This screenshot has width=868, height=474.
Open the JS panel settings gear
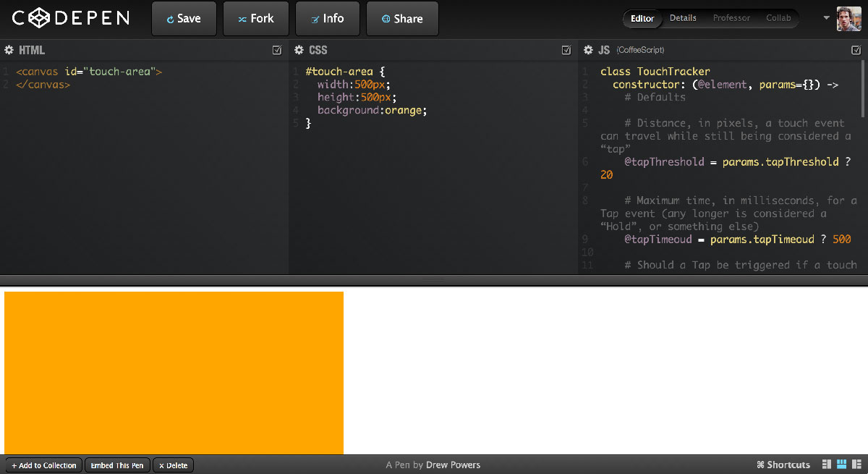(x=587, y=50)
